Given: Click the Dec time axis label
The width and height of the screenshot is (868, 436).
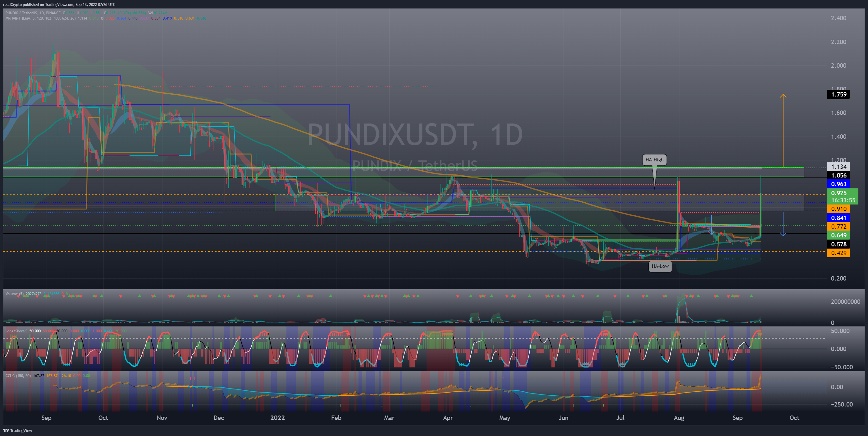Looking at the screenshot, I should click(219, 418).
